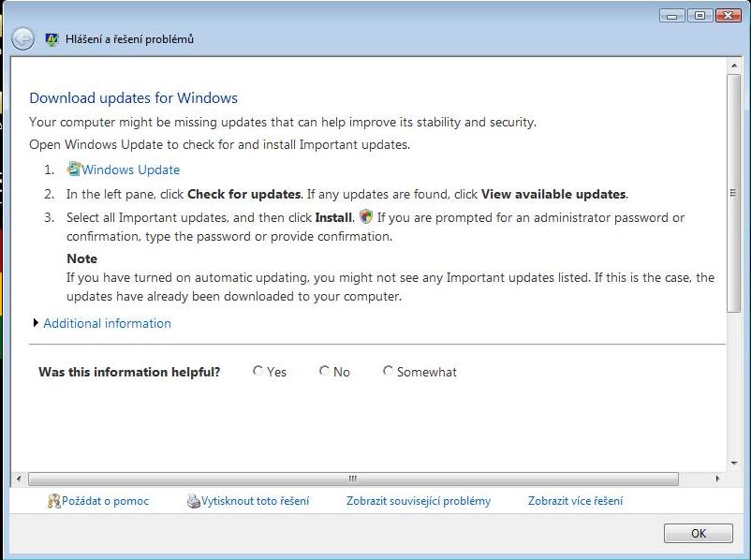This screenshot has width=751, height=560.
Task: Click the bold Install text in step 3
Action: [333, 217]
